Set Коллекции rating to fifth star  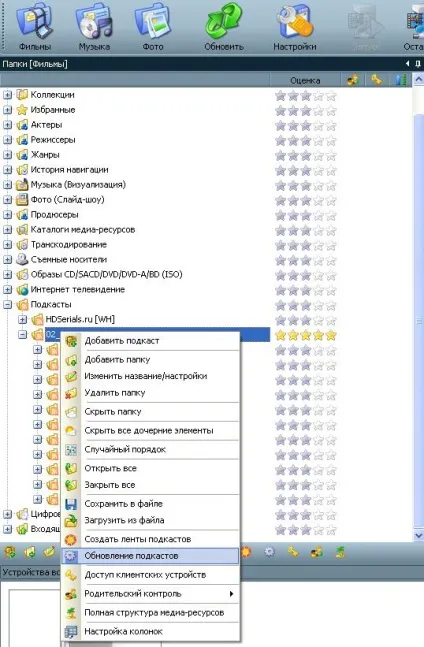[331, 96]
